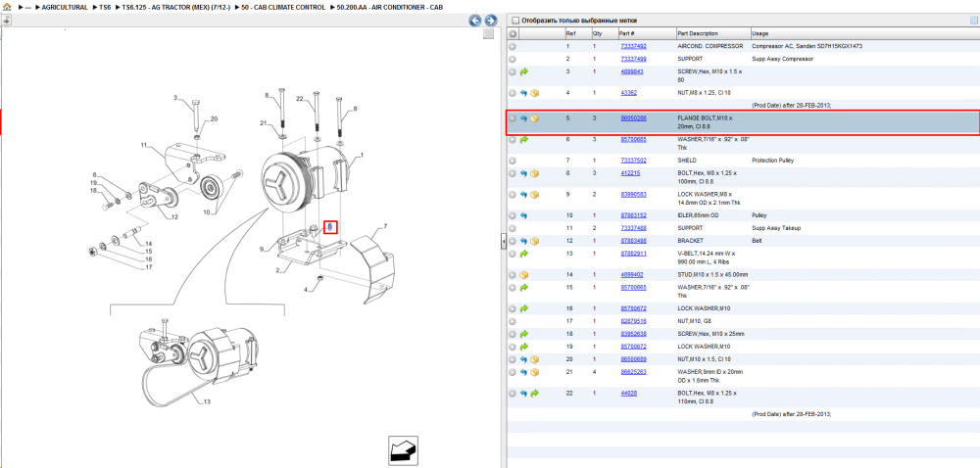Click callout number 13 near the belt
980x468 pixels.
coord(208,401)
